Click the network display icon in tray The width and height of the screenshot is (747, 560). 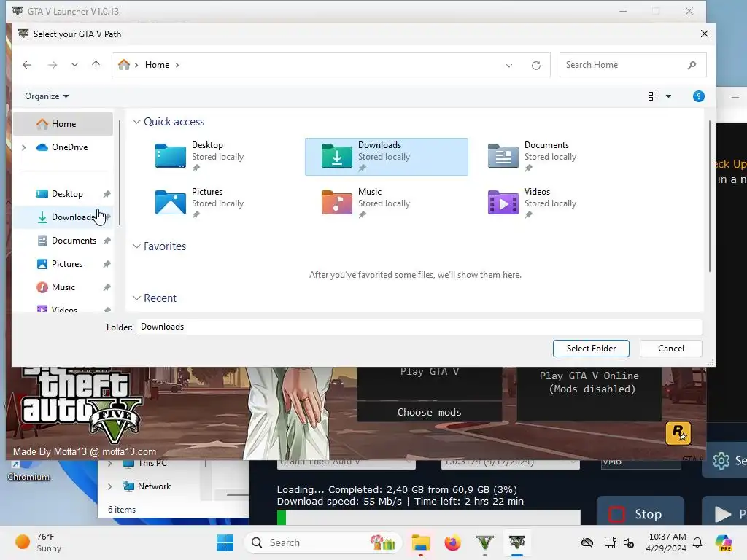click(x=610, y=542)
